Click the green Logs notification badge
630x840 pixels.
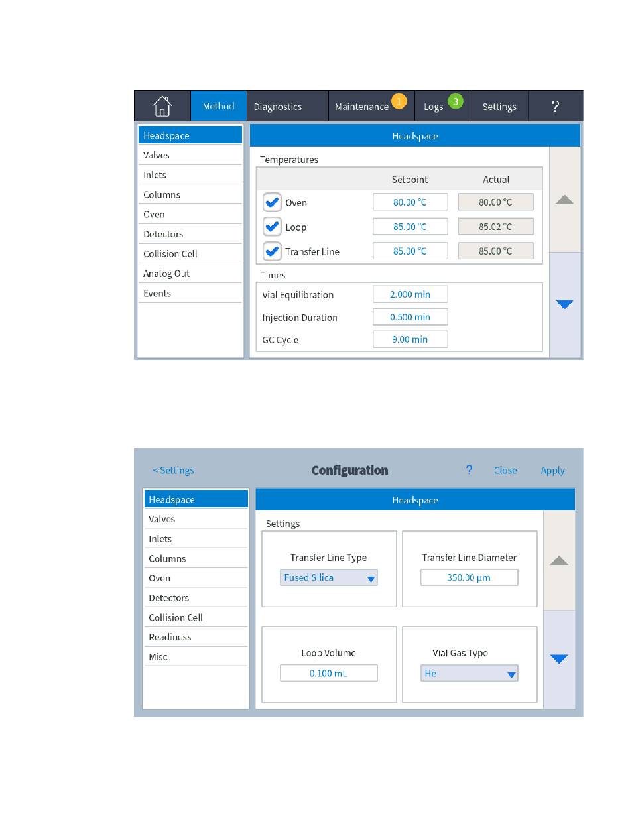tap(455, 101)
